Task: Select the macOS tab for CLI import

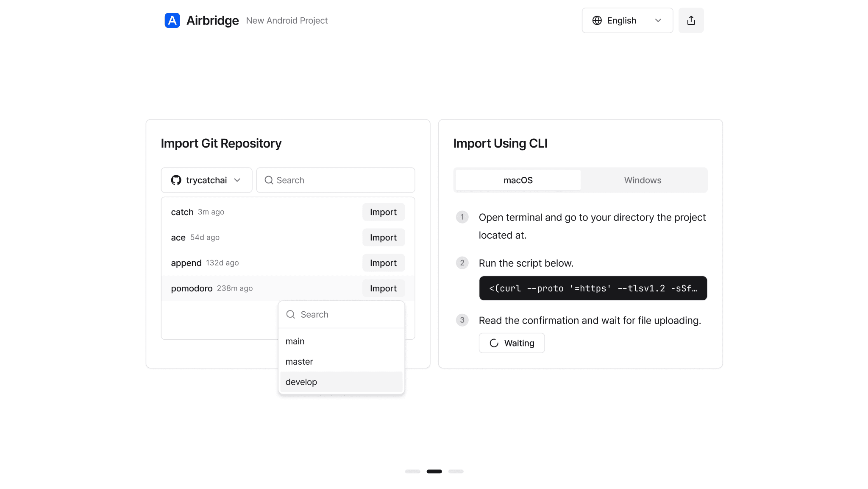Action: coord(517,180)
